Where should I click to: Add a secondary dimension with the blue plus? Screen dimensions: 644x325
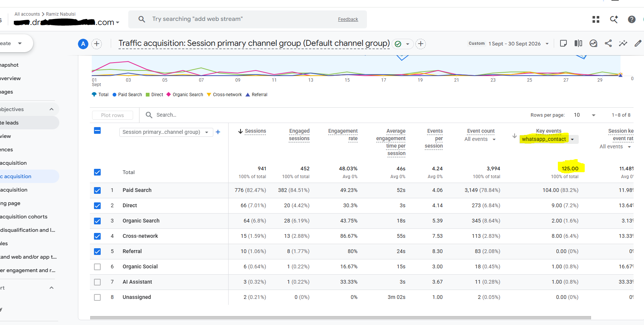[x=218, y=132]
